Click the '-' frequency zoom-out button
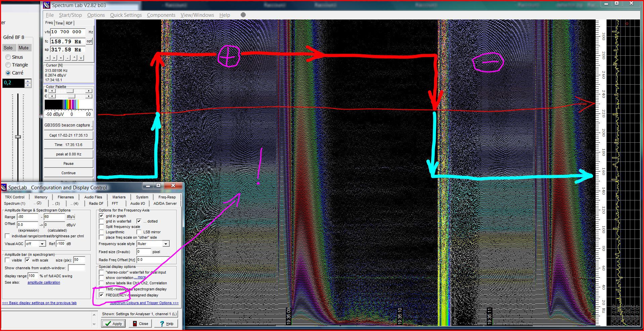Image resolution: width=644 pixels, height=331 pixels. pyautogui.click(x=68, y=58)
